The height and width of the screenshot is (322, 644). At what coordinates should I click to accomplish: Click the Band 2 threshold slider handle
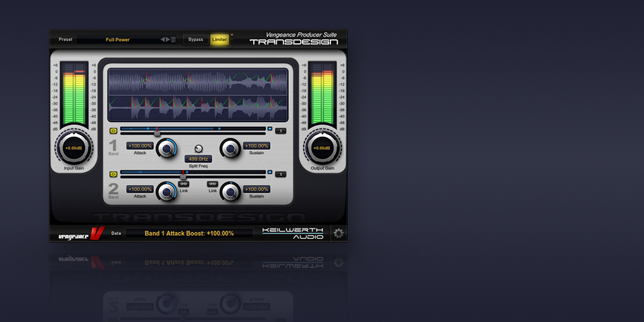click(183, 176)
